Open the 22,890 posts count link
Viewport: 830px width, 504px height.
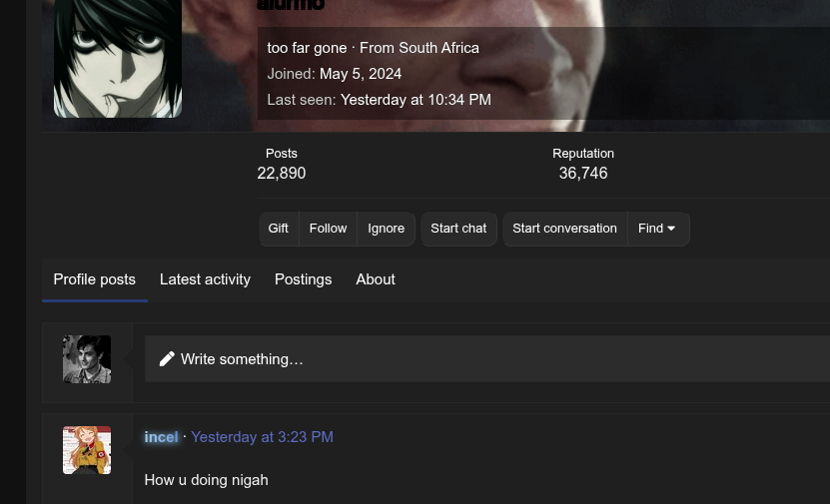click(x=282, y=174)
